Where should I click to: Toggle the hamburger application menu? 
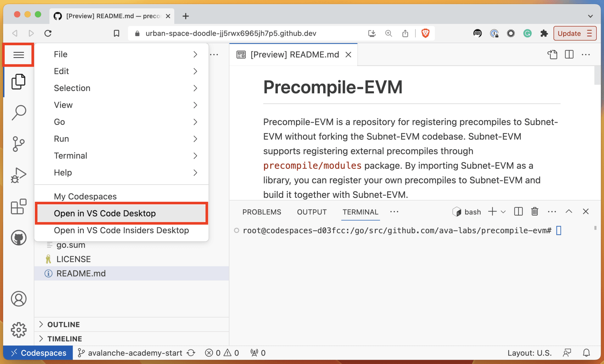click(19, 55)
